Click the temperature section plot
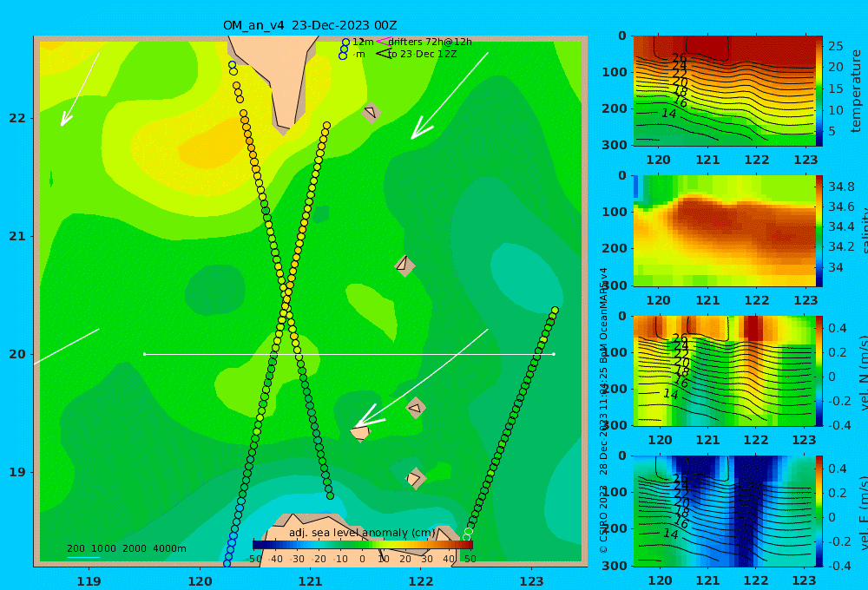This screenshot has height=590, width=868. click(725, 90)
